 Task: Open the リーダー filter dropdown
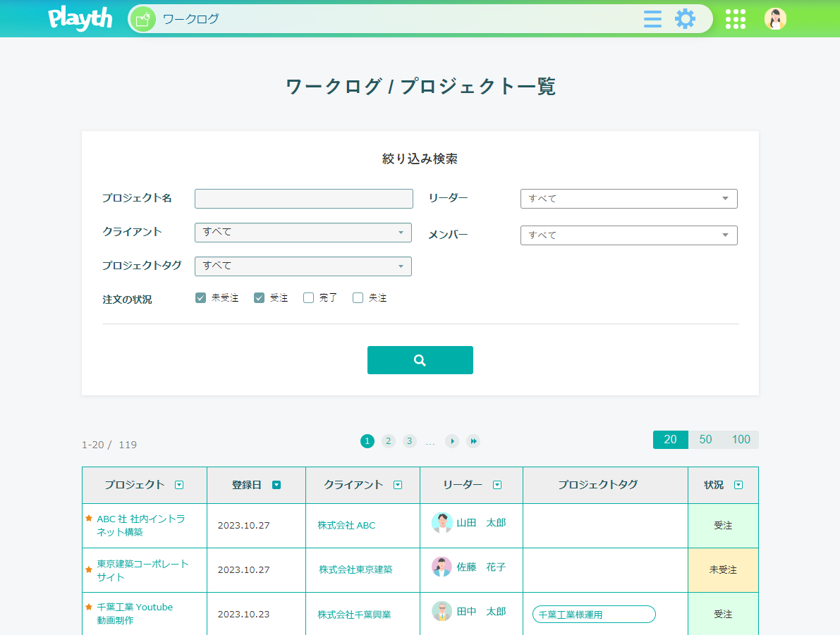[x=629, y=199]
